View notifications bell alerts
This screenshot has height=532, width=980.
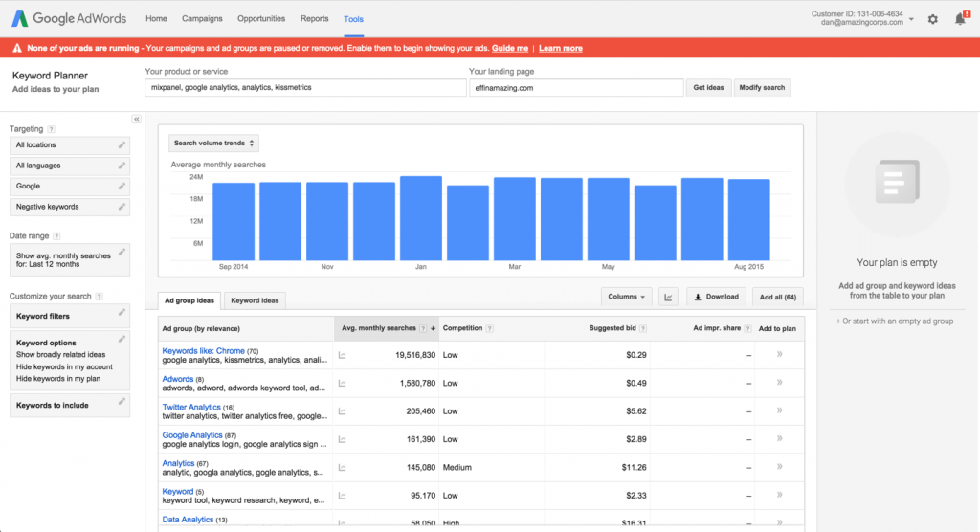(961, 19)
